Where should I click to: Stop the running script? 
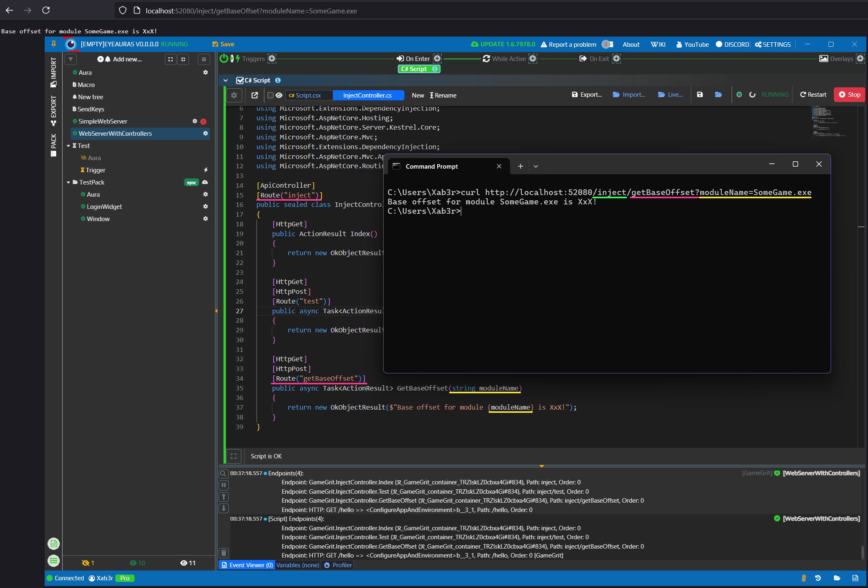(849, 95)
